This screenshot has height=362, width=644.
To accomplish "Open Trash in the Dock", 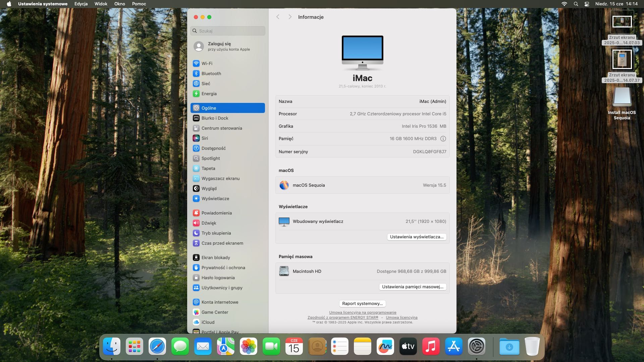I will tap(532, 346).
